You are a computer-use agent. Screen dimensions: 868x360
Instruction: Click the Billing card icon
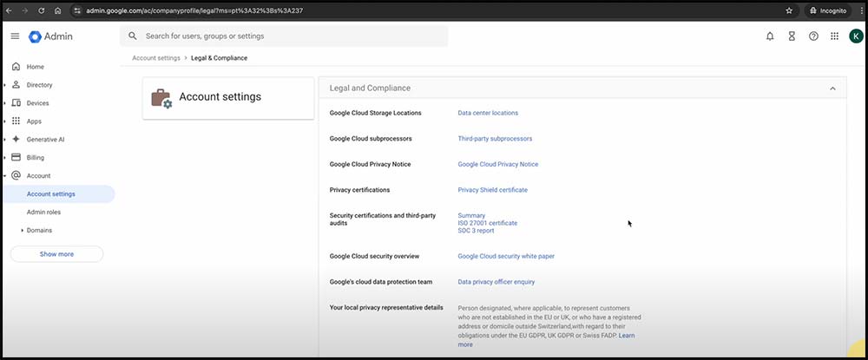pyautogui.click(x=16, y=157)
